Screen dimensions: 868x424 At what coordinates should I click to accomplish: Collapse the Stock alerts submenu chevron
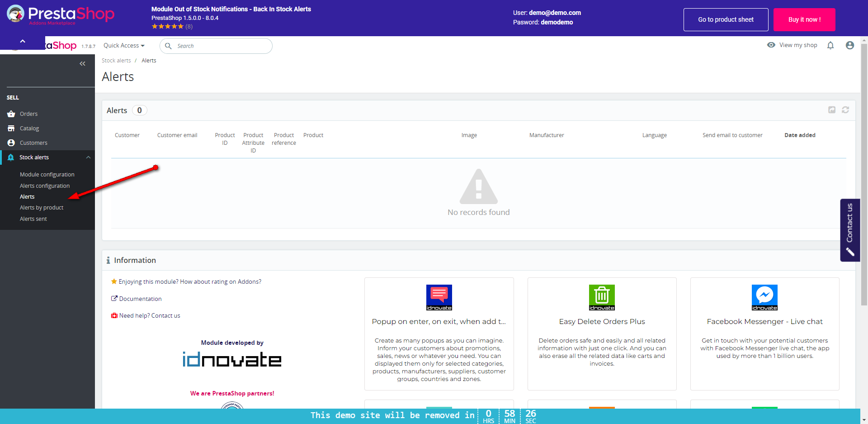[88, 157]
